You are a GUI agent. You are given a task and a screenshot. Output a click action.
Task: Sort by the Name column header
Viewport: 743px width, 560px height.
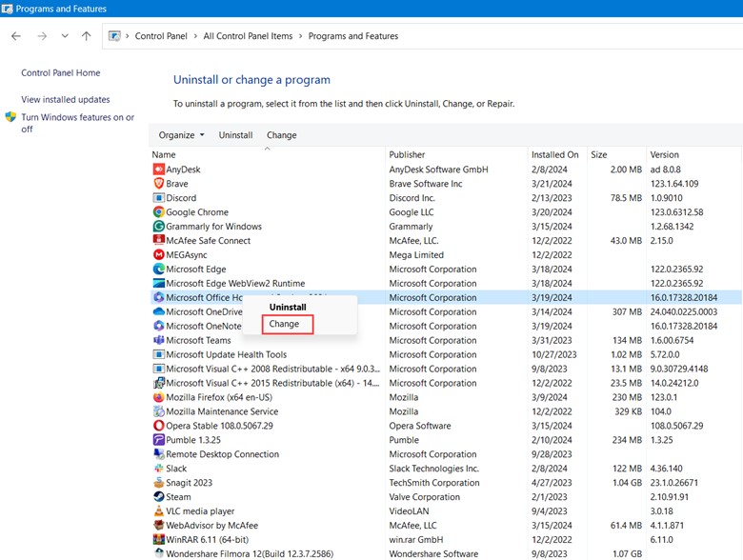pyautogui.click(x=267, y=154)
